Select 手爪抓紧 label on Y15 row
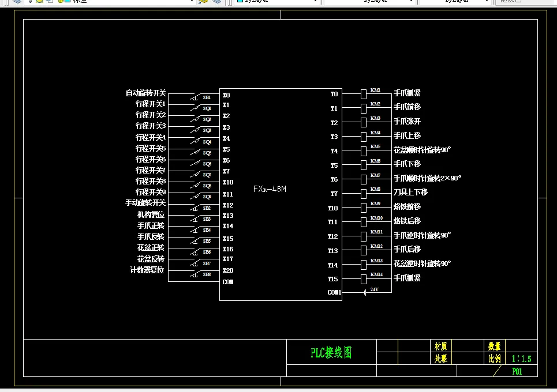The width and height of the screenshot is (557, 392). tap(407, 278)
